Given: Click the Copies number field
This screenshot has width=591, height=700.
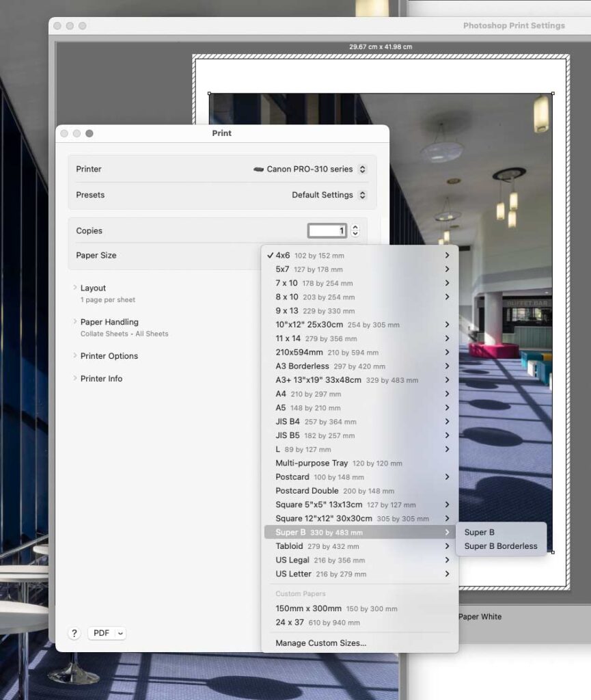Looking at the screenshot, I should pyautogui.click(x=327, y=230).
